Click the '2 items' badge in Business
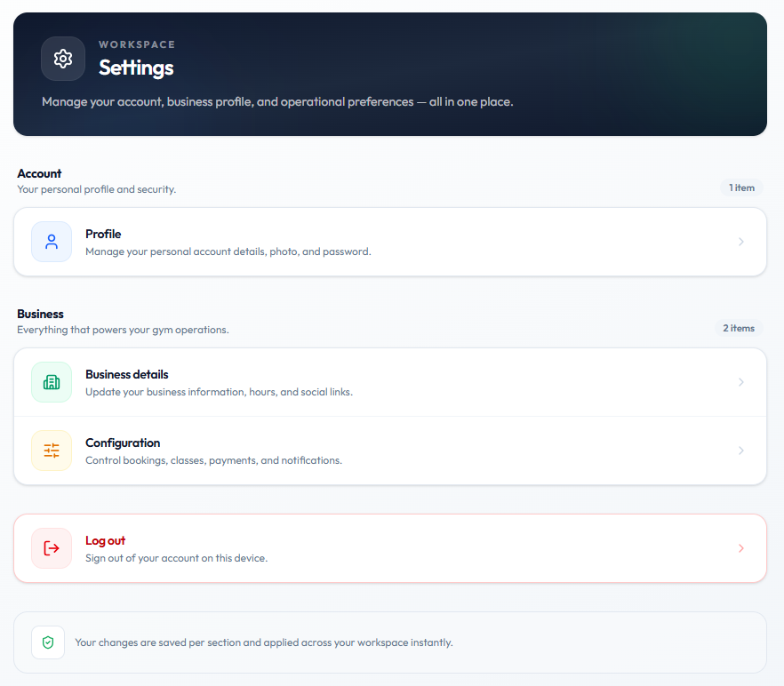This screenshot has height=686, width=784. coord(739,328)
